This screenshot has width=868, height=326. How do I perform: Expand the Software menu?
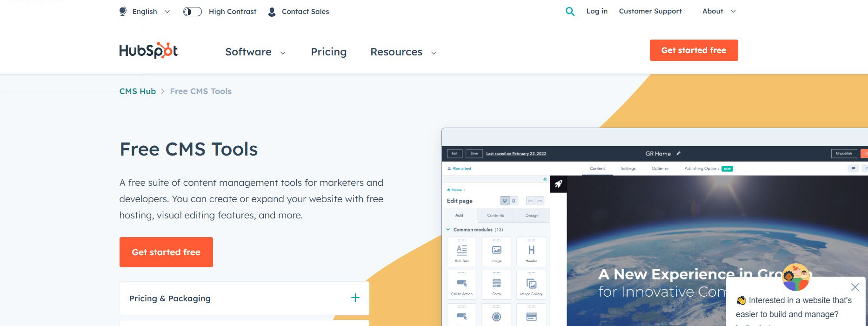(255, 52)
